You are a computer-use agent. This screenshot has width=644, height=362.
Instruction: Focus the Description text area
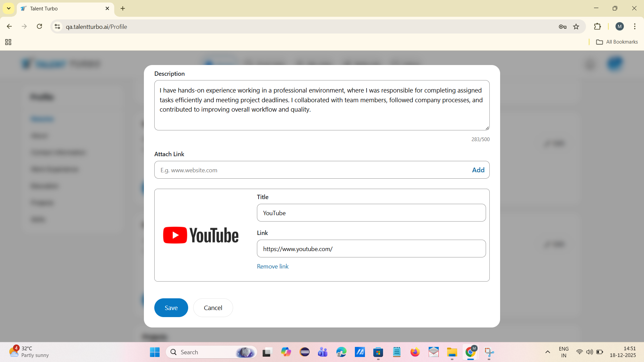point(322,105)
